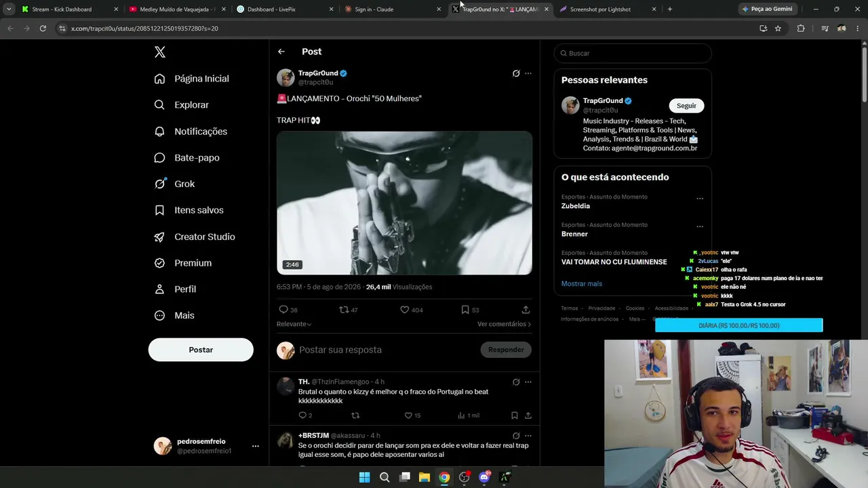Screen dimensions: 868x488
Task: Open the Termos footer link
Action: [x=570, y=308]
